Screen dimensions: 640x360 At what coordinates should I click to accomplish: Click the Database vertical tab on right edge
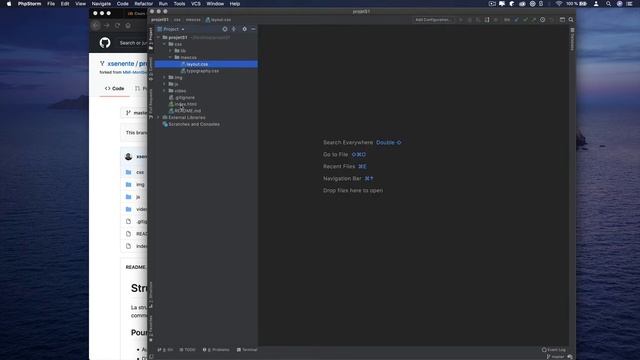[x=572, y=40]
